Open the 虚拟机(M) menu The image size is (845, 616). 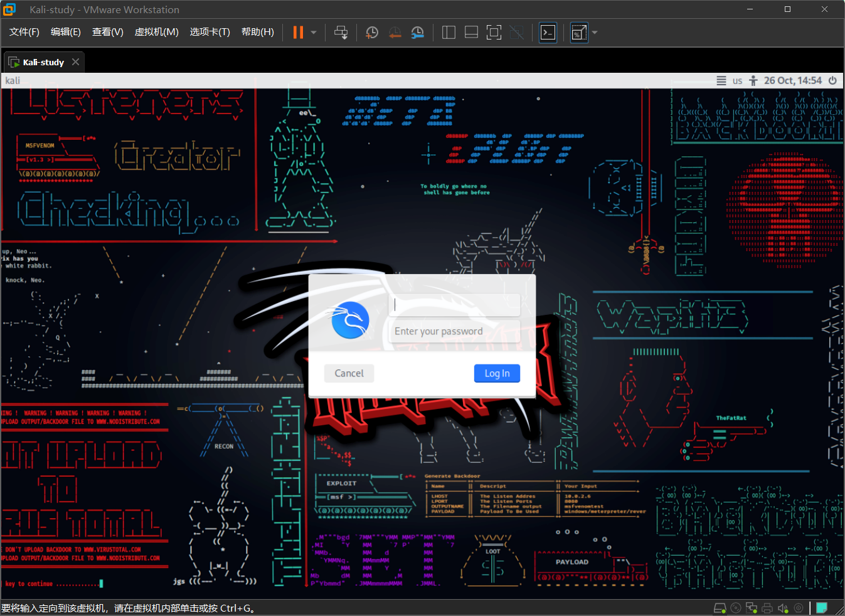point(156,32)
